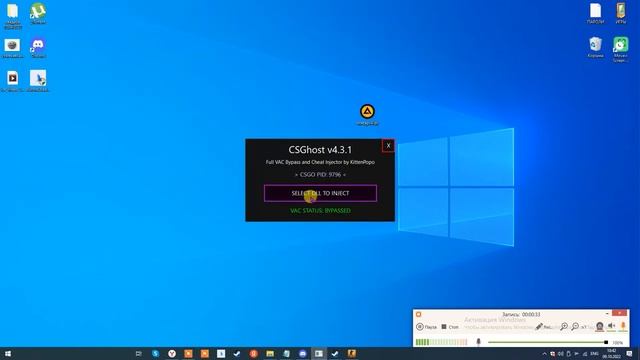Screen dimensions: 640x360
Task: Switch to the highlighted active taskbar window
Action: (319, 353)
